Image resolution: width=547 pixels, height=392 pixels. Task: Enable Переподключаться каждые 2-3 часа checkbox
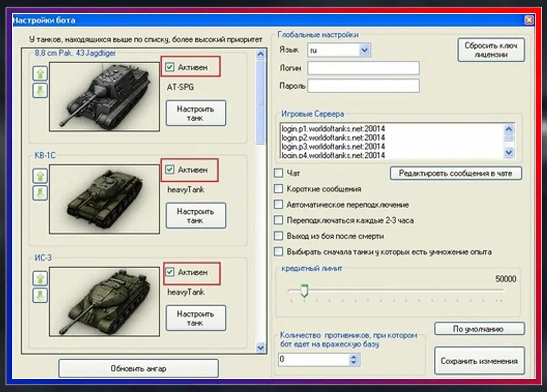(278, 220)
